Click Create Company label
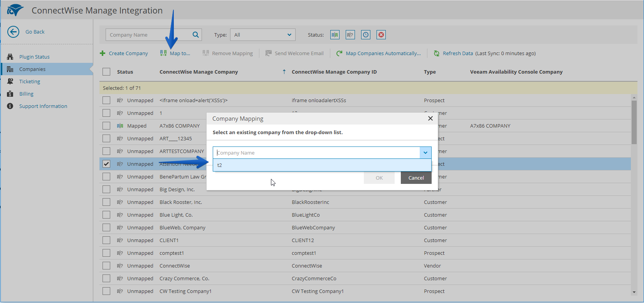 [x=128, y=53]
